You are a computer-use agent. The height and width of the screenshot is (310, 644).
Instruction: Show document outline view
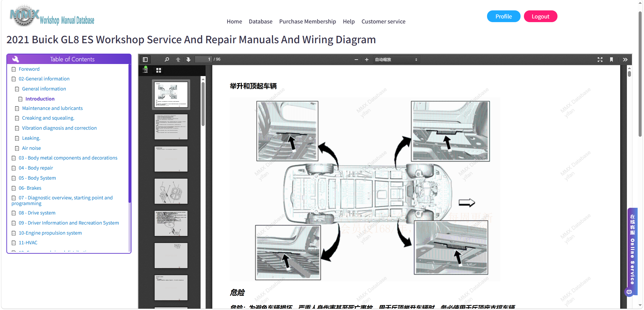146,70
